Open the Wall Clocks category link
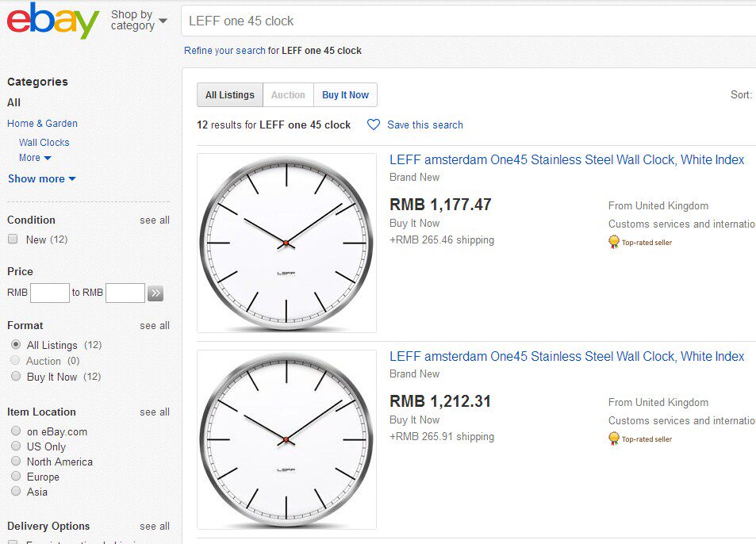 pyautogui.click(x=44, y=143)
